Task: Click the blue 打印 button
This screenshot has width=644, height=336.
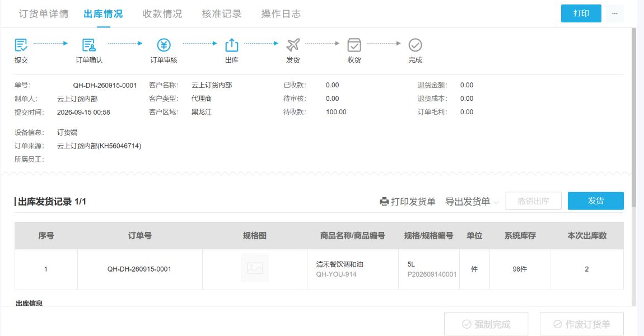Action: 581,13
